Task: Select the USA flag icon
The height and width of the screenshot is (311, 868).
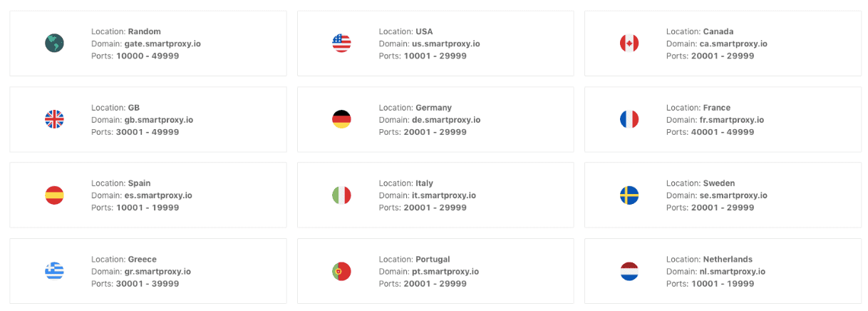Action: click(341, 44)
